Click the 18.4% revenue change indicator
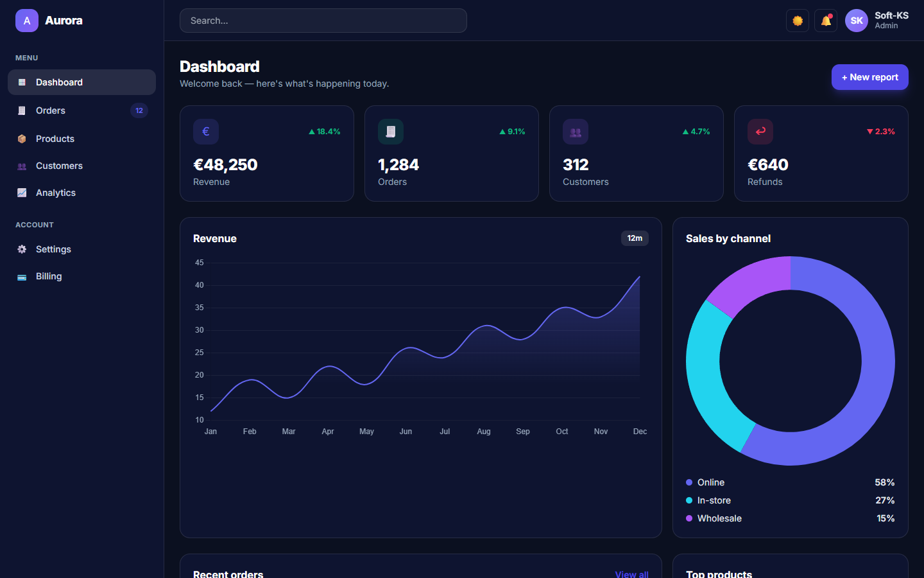 point(325,132)
